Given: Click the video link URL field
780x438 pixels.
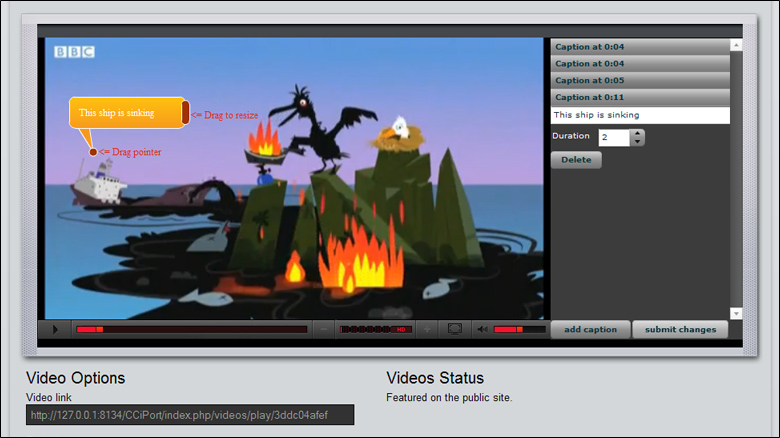Looking at the screenshot, I should [x=190, y=415].
